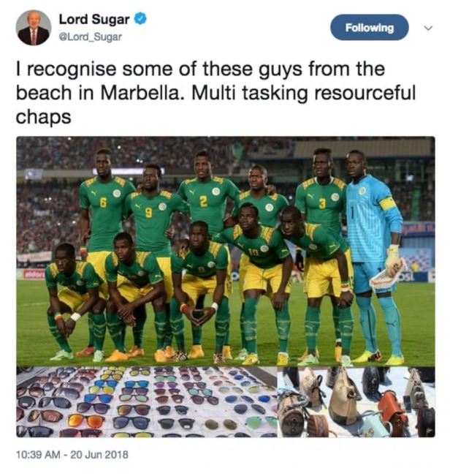Open the sunglasses display photo
The image size is (450, 476).
147,402
